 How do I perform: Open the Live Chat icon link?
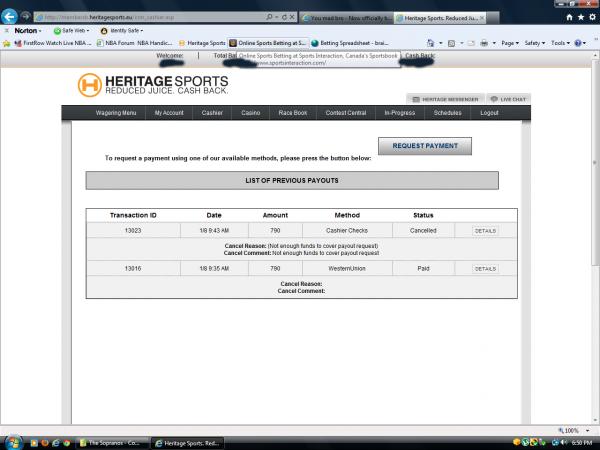pos(508,99)
